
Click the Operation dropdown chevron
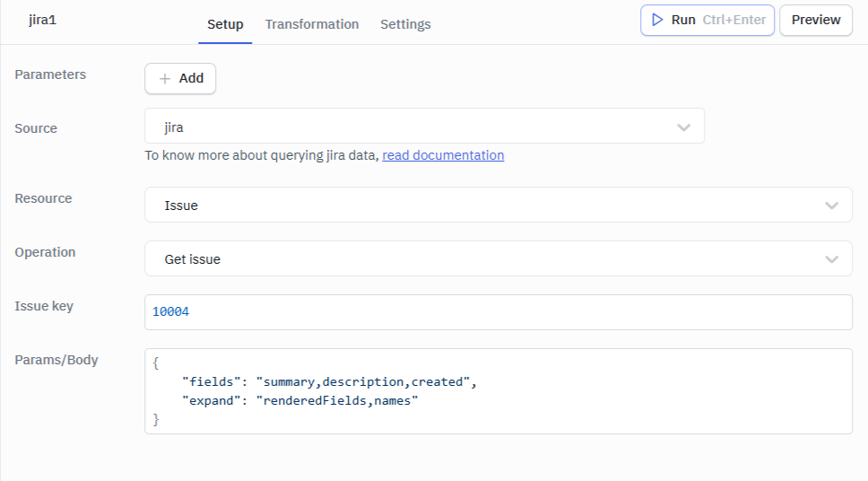pyautogui.click(x=831, y=259)
